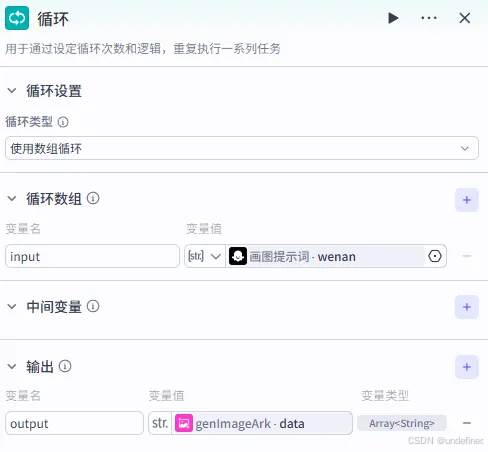
Task: Close the 循环 panel
Action: tap(465, 18)
